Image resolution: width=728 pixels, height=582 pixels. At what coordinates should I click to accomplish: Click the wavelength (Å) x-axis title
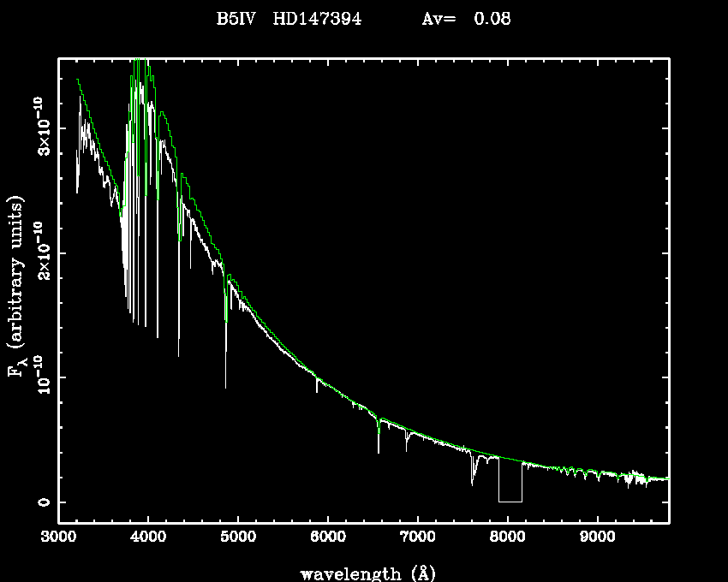(364, 573)
